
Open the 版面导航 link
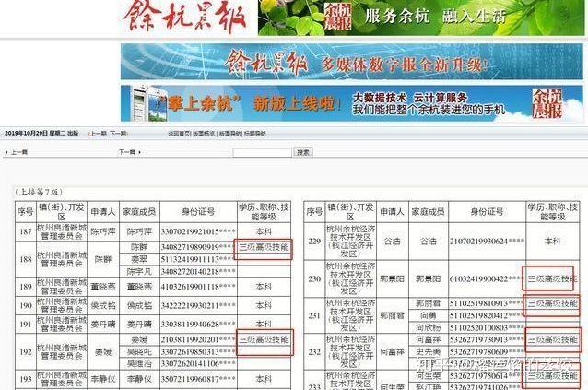[x=229, y=134]
